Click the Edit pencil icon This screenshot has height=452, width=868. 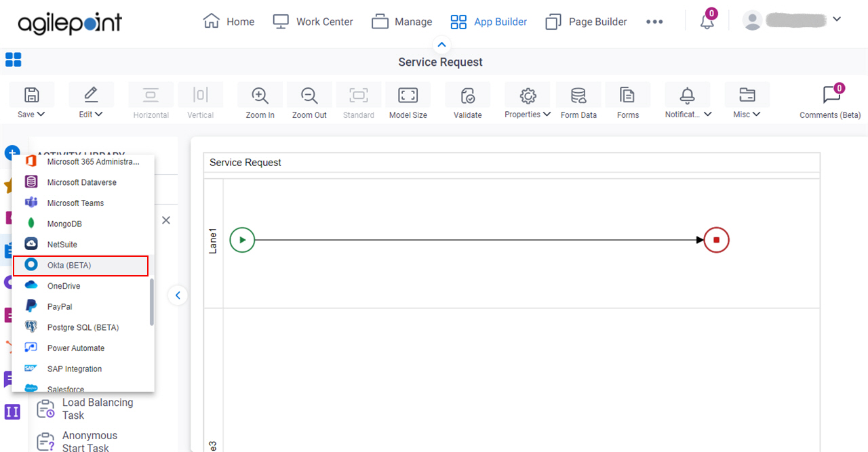click(91, 95)
